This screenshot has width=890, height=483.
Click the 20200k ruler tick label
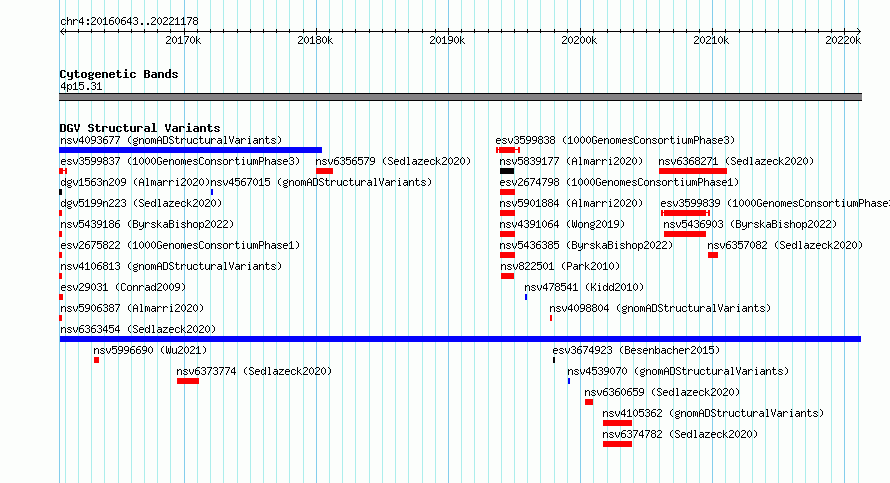[x=579, y=40]
